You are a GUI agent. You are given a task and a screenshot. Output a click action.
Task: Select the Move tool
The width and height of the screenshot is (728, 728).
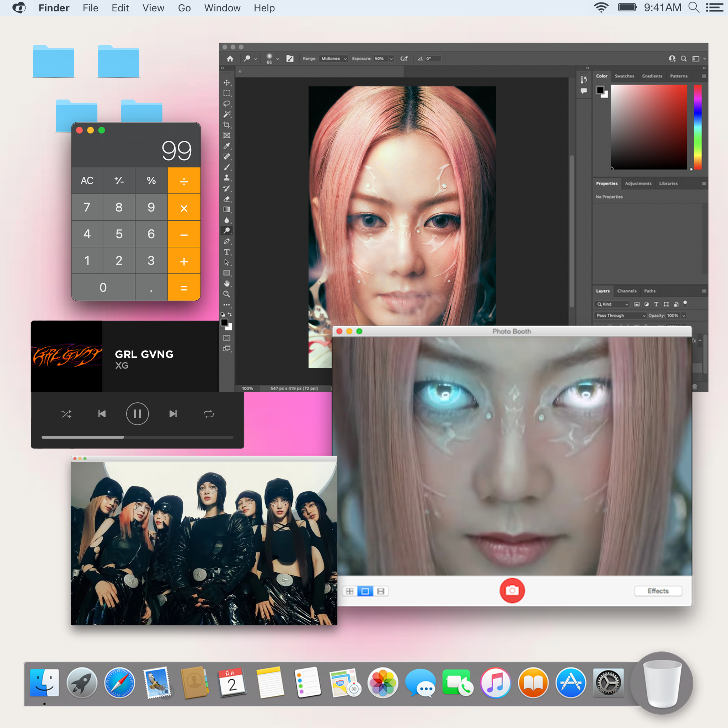226,82
